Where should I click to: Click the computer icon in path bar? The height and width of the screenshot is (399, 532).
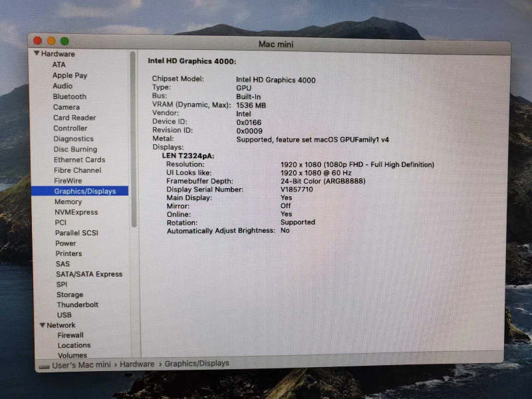coord(44,367)
